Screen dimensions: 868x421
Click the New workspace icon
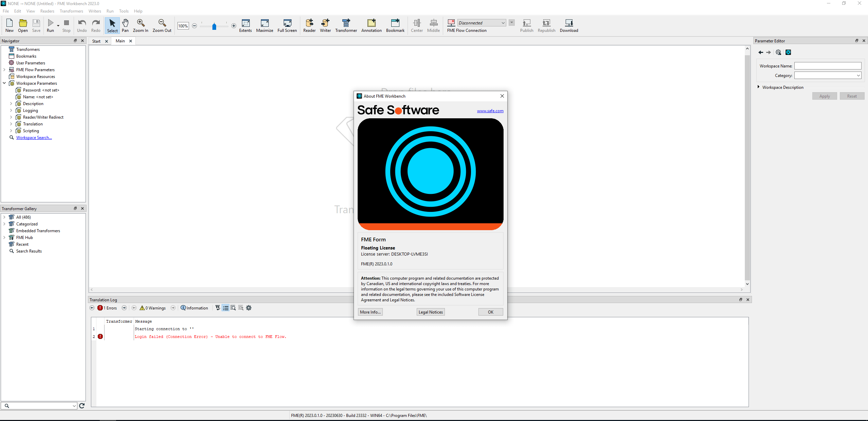(10, 25)
